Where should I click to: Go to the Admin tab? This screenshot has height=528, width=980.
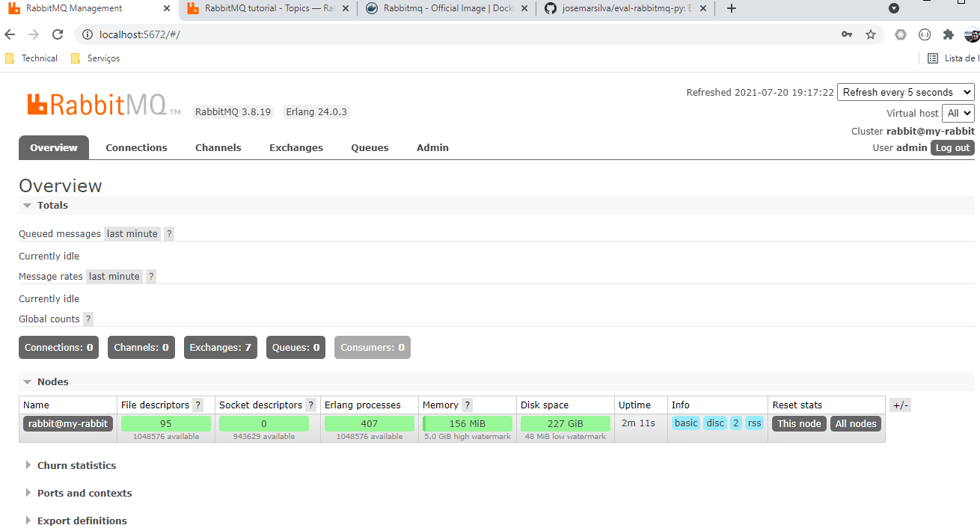[432, 147]
